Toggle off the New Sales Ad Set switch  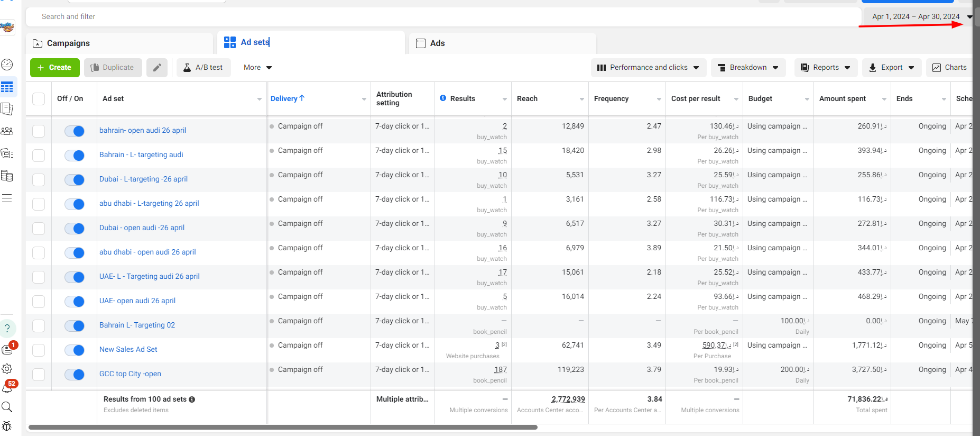[x=75, y=350]
